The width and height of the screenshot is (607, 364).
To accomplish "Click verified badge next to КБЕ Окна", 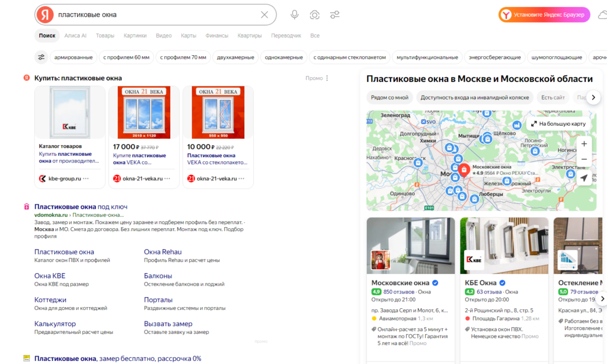I will (x=502, y=283).
